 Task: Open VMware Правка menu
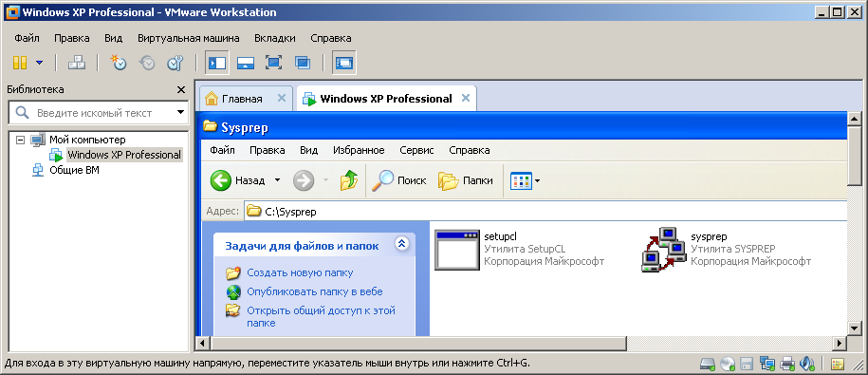[x=72, y=38]
